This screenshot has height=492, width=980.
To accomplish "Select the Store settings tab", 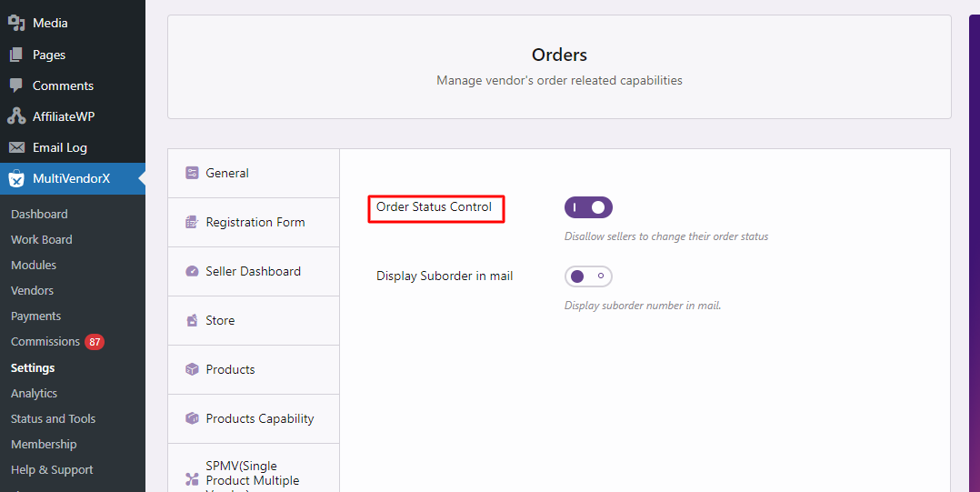I will click(x=254, y=320).
